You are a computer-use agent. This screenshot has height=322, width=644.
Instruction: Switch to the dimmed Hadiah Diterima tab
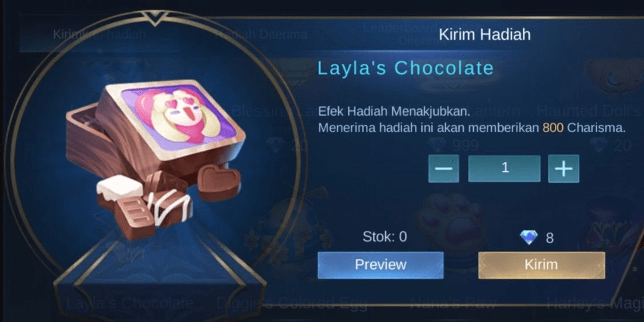pyautogui.click(x=261, y=34)
